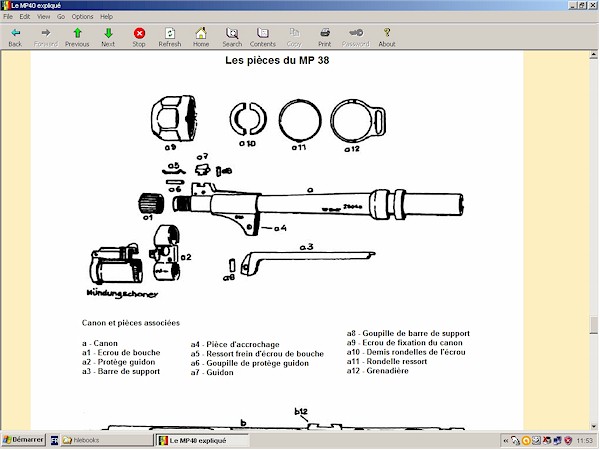The height and width of the screenshot is (450, 600).
Task: Click the text Canon et pièces associées
Action: pos(131,323)
